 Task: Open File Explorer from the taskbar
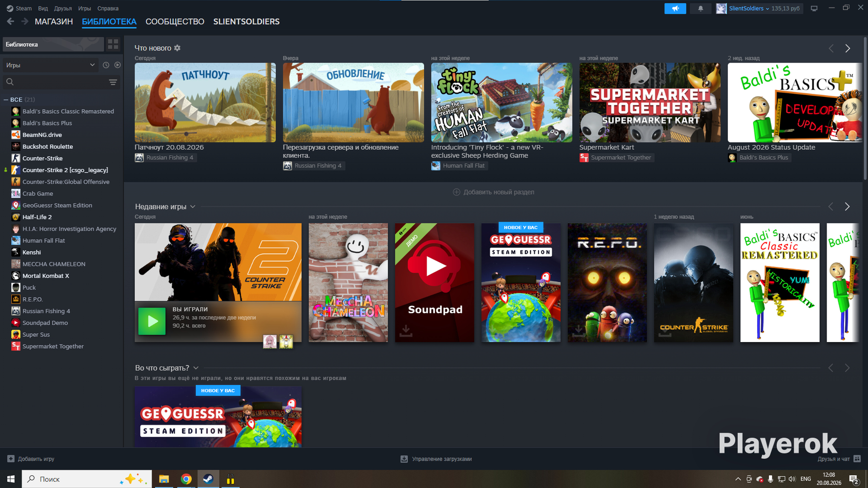(x=164, y=479)
